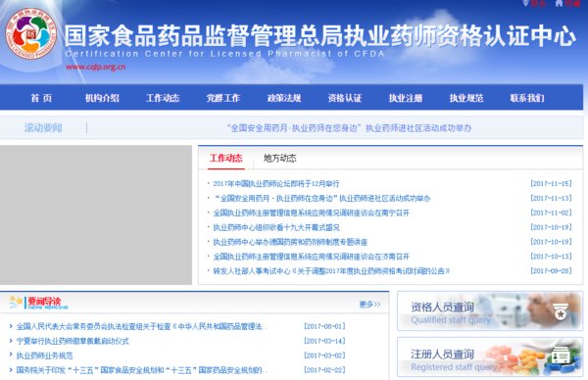Viewport: 588px width, 380px height.
Task: Open the 执业规范 menu item
Action: pos(466,98)
